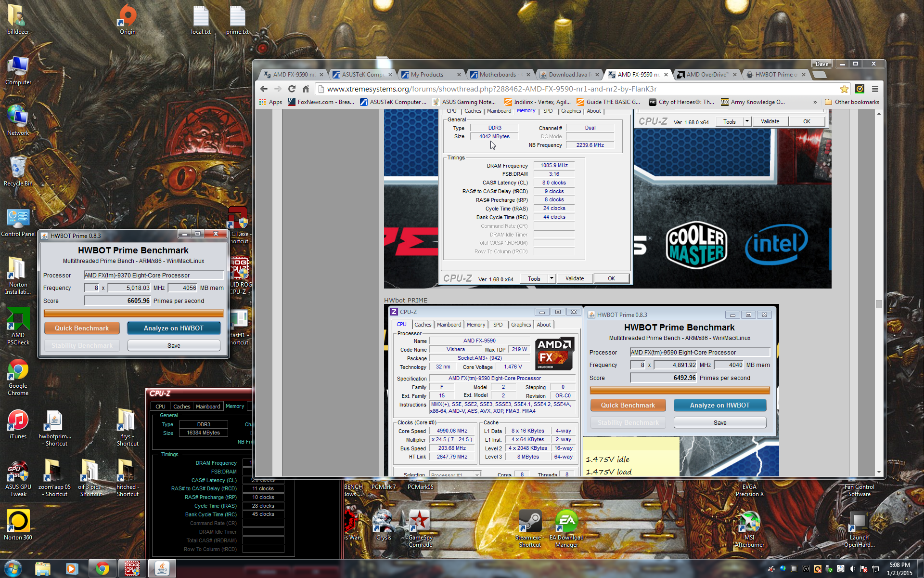This screenshot has width=924, height=578.
Task: Open EA Download Manager shortcut
Action: point(566,529)
